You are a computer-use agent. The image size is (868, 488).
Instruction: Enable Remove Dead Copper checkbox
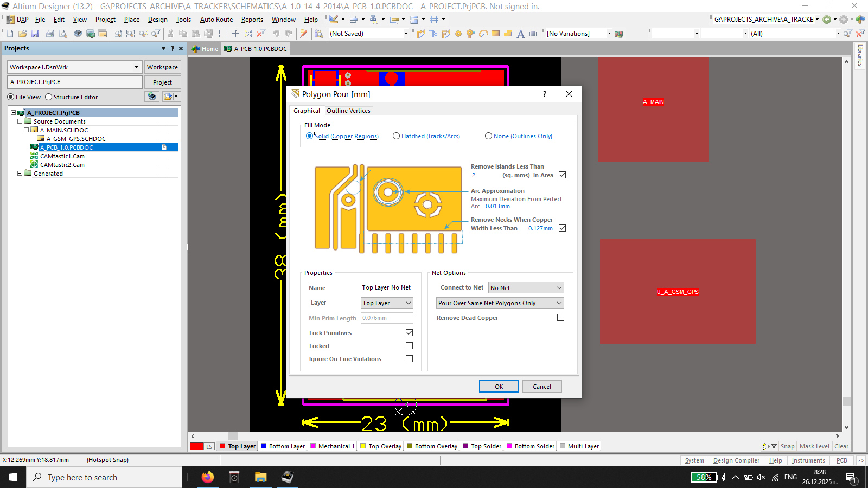point(560,318)
